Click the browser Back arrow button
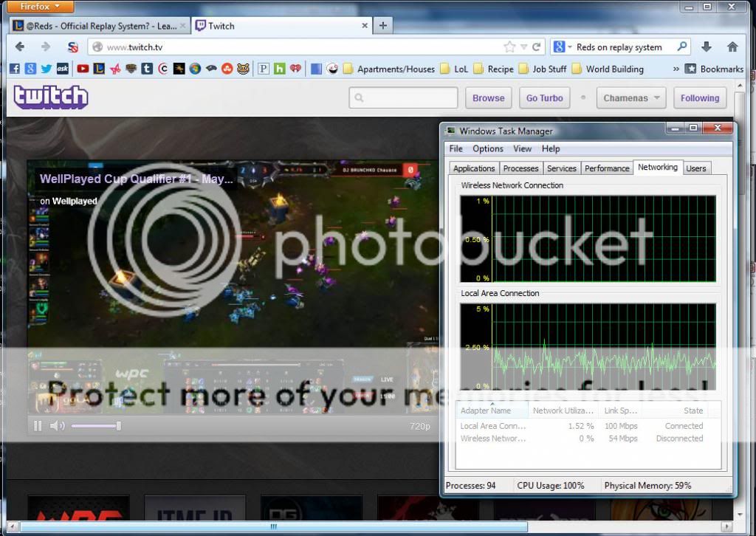The width and height of the screenshot is (756, 536). (20, 47)
